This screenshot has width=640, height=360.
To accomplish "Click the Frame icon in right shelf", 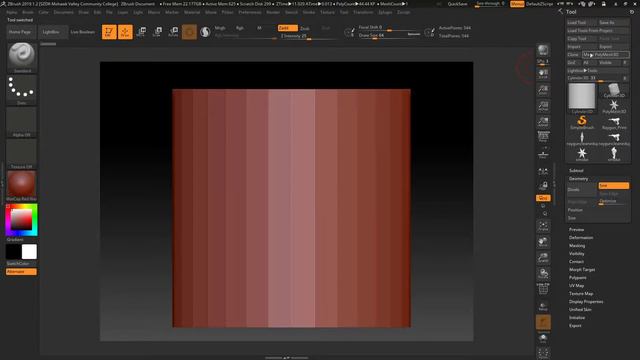I will 543,226.
